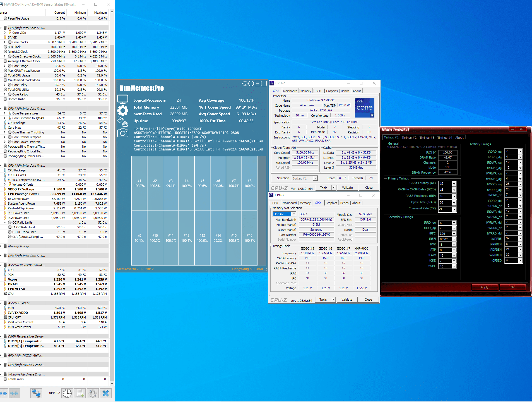The width and height of the screenshot is (532, 402).
Task: Click RunMemtestPro paint bucket fire icon
Action: pyautogui.click(x=123, y=122)
